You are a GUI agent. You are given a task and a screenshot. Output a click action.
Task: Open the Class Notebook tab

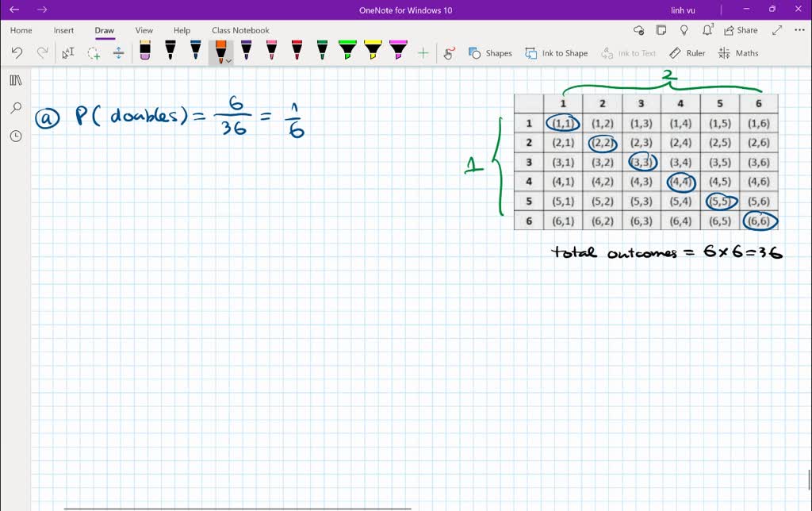coord(240,30)
